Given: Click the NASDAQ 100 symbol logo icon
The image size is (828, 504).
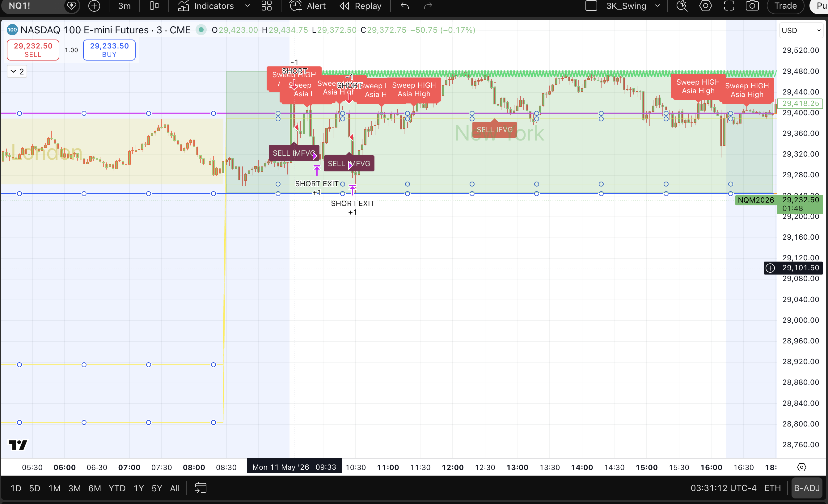Looking at the screenshot, I should coord(12,30).
